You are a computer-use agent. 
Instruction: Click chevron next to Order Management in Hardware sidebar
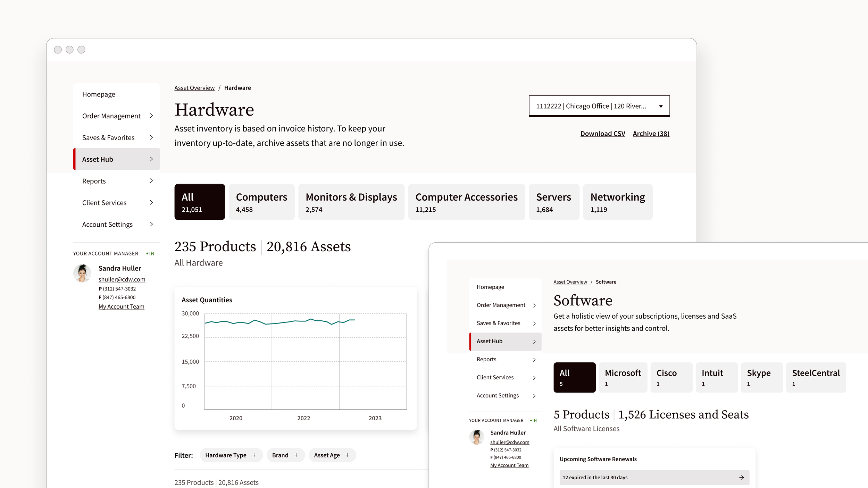coord(151,116)
